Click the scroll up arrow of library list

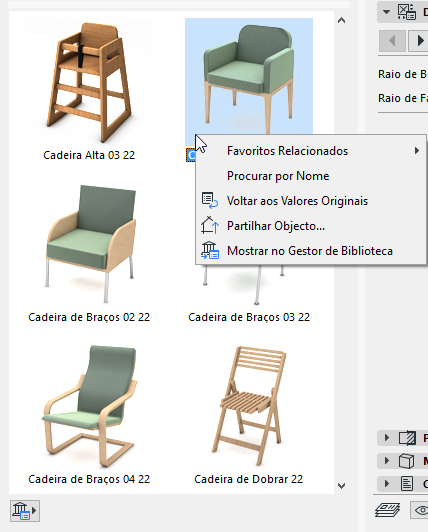pyautogui.click(x=341, y=20)
